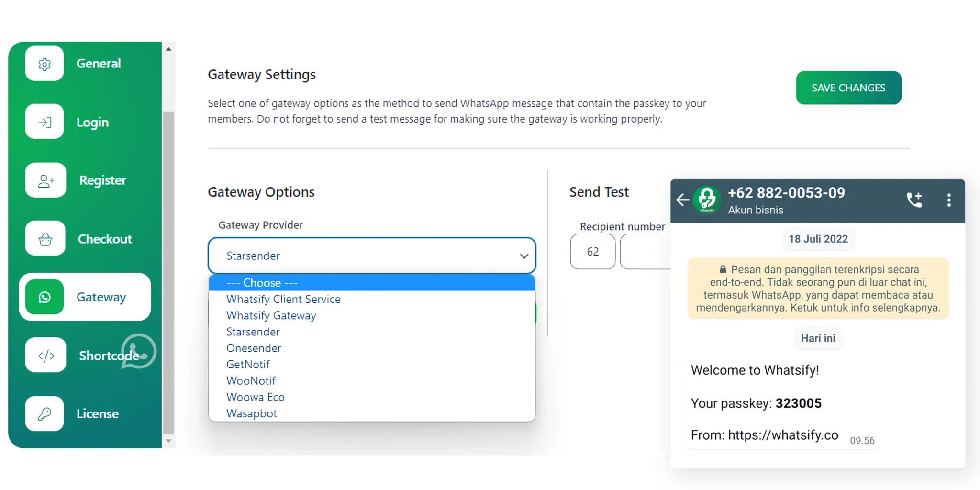
Task: Select Starsender from the list
Action: (372, 332)
